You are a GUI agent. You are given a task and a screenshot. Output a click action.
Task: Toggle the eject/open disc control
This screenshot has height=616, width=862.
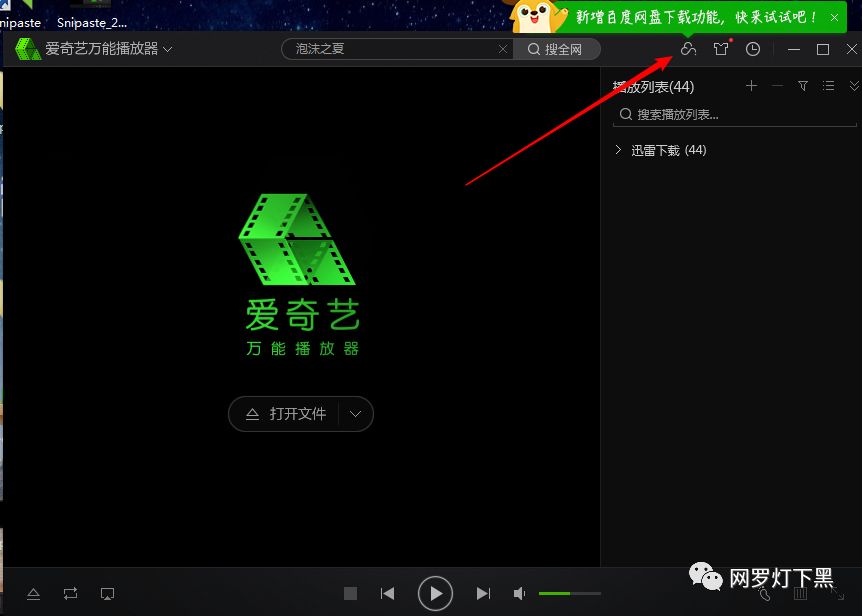click(33, 593)
